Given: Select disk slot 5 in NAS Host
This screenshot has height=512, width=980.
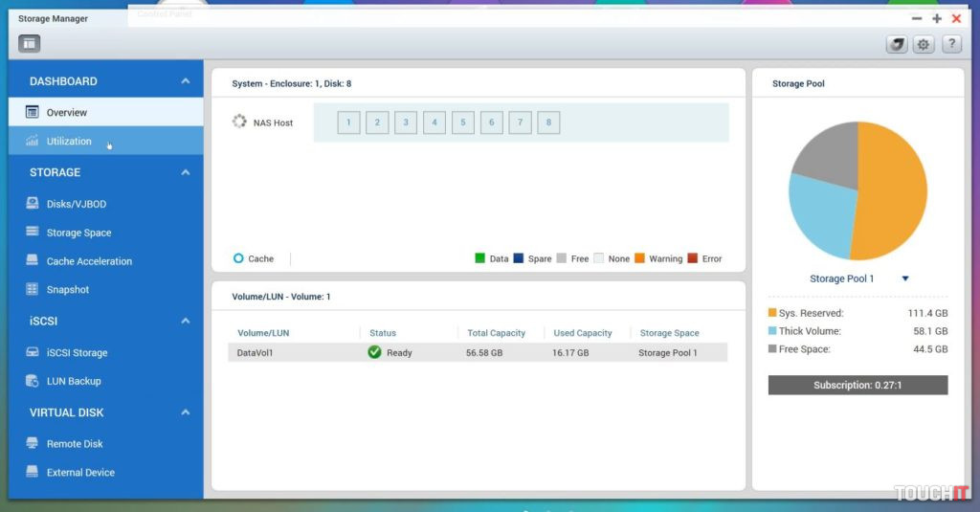Looking at the screenshot, I should [x=463, y=122].
